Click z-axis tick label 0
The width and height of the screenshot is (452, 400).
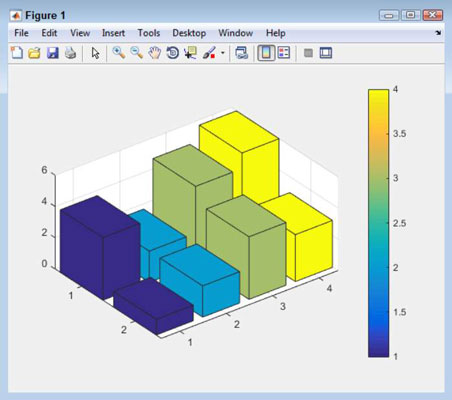pyautogui.click(x=44, y=264)
